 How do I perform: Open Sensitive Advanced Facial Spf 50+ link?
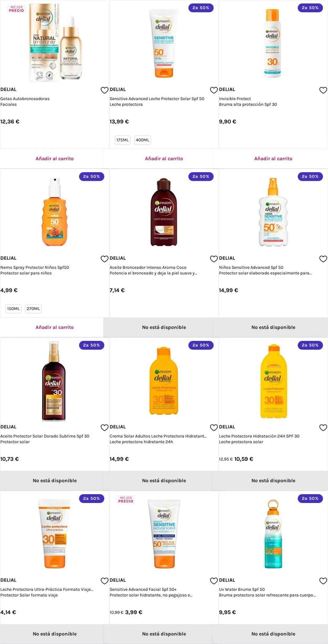coord(143,589)
